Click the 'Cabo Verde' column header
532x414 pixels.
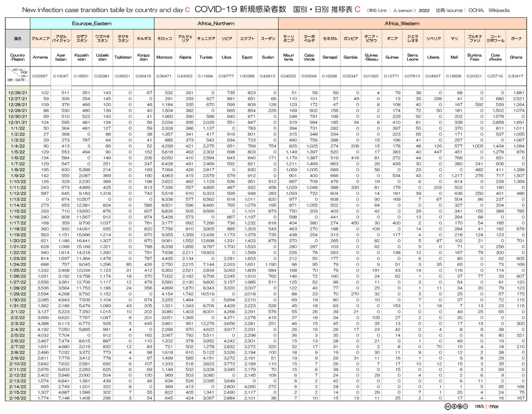pyautogui.click(x=309, y=57)
